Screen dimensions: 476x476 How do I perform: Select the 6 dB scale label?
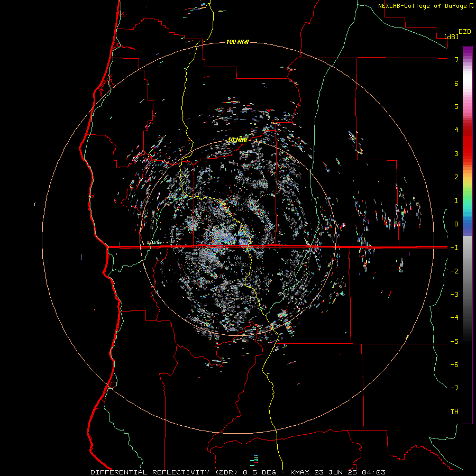(456, 83)
